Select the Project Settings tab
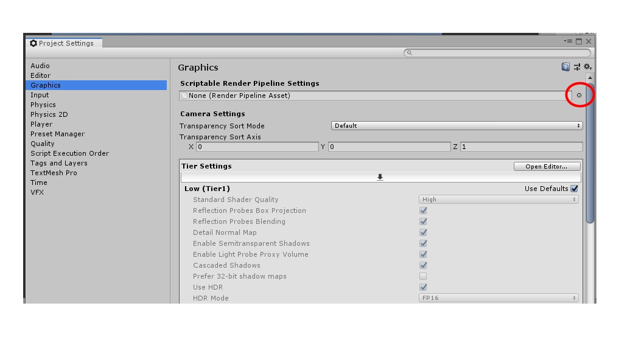 point(64,43)
